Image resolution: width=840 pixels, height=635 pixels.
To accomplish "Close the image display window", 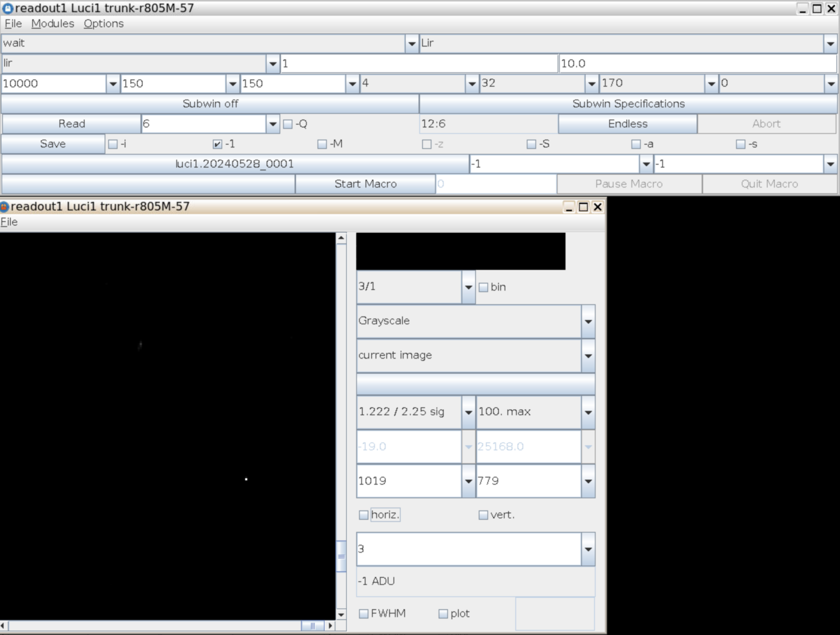I will pos(598,207).
